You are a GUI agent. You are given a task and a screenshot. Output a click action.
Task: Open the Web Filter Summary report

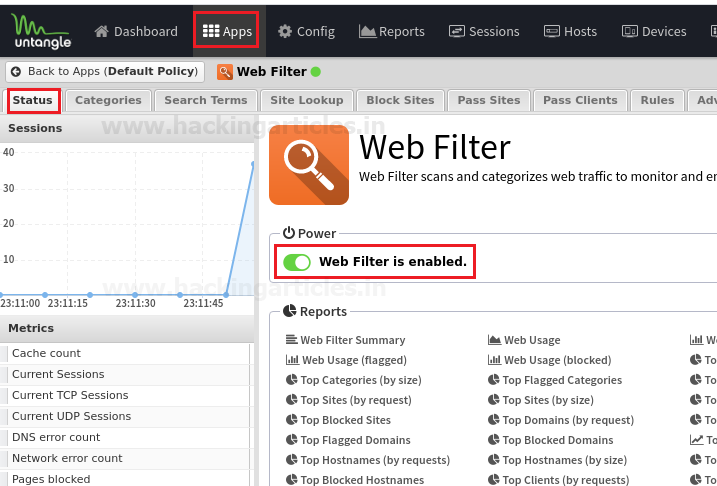(346, 340)
